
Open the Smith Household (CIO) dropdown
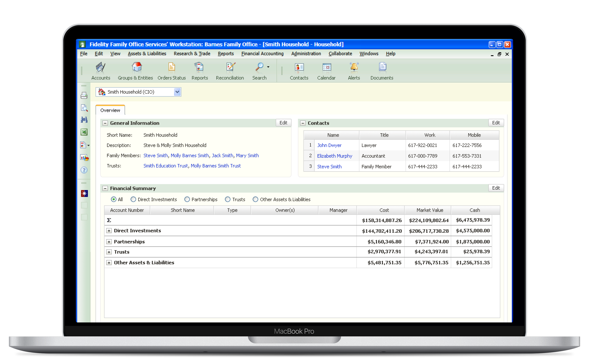coord(177,92)
